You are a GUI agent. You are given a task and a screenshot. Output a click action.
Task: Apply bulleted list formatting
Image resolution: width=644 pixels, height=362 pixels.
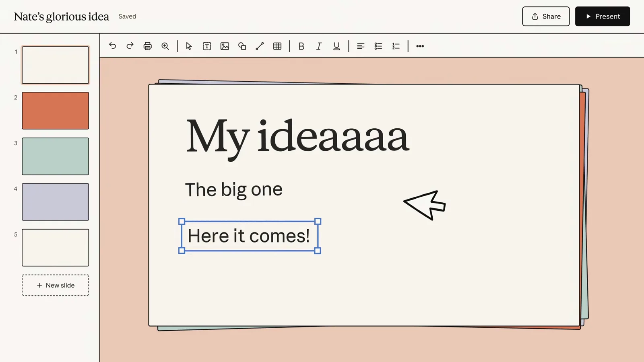click(x=378, y=46)
